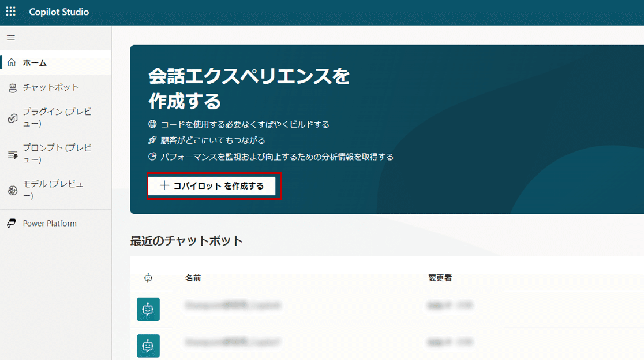
Task: Click second chatbot row's teal bot icon
Action: pyautogui.click(x=148, y=346)
